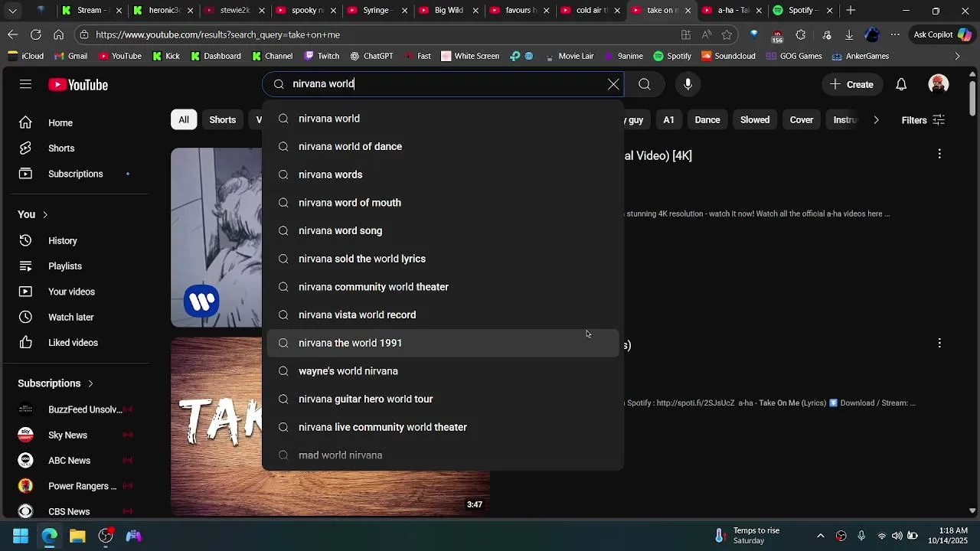
Task: Select the Shorts filter chip
Action: point(223,119)
